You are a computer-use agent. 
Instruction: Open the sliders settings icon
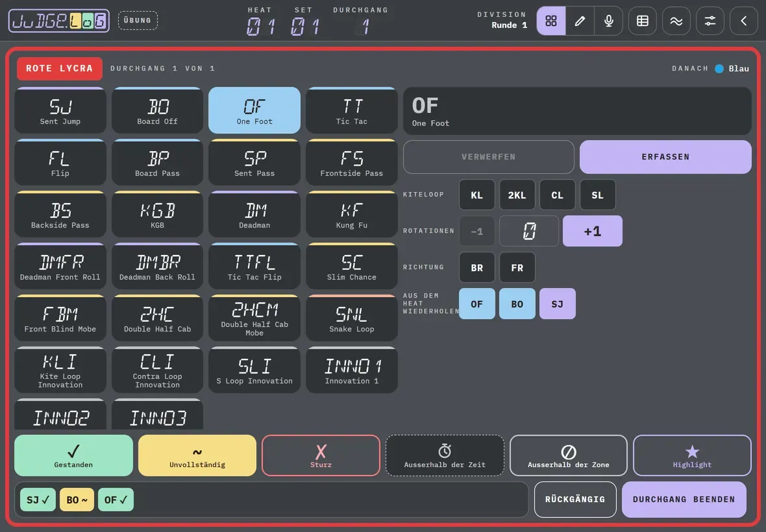[710, 21]
